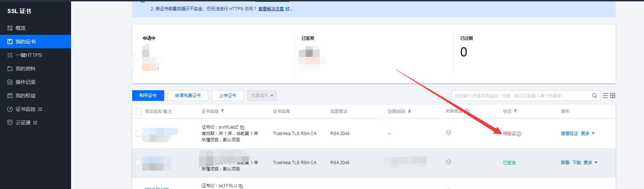Image resolution: width=644 pixels, height=189 pixels.
Task: Open the 批量操作 dropdown
Action: pos(262,96)
